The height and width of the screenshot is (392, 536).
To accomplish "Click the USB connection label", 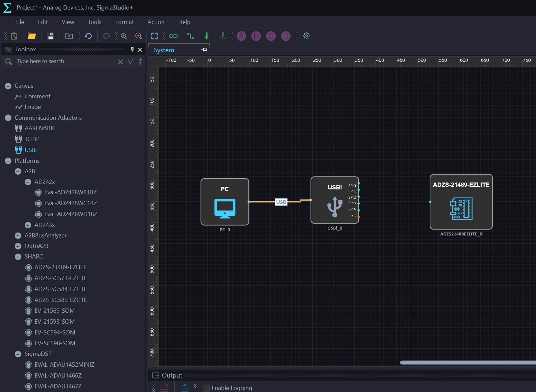I will 281,202.
